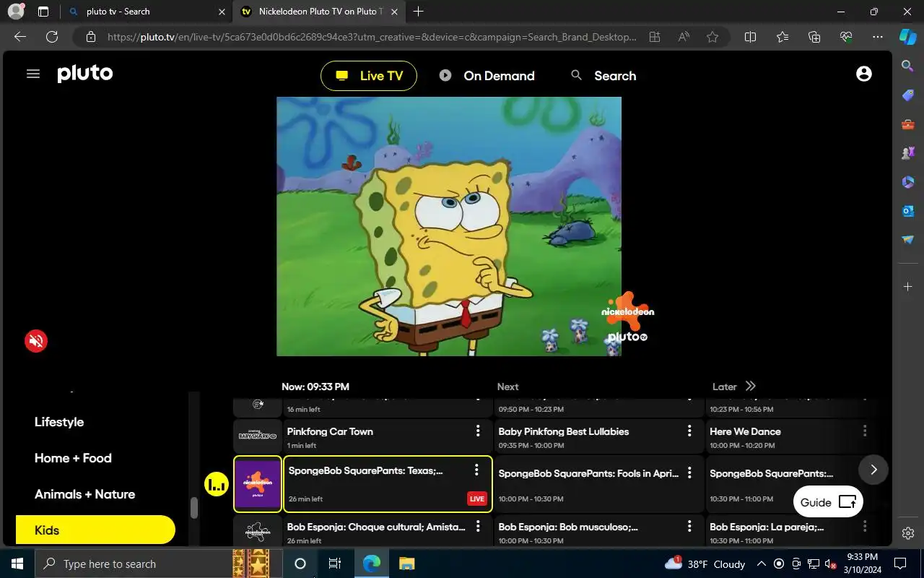Open Edge sidebar search

tap(908, 66)
